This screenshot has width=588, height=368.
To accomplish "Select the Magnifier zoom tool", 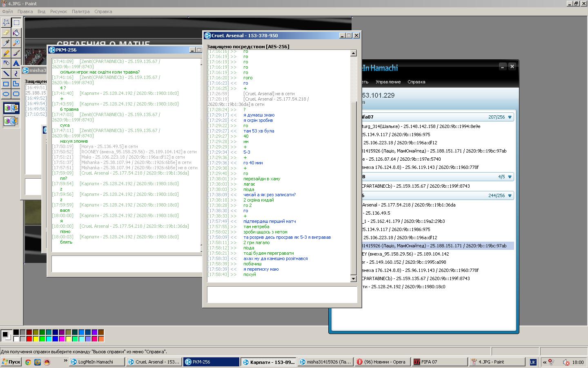I will tap(16, 43).
